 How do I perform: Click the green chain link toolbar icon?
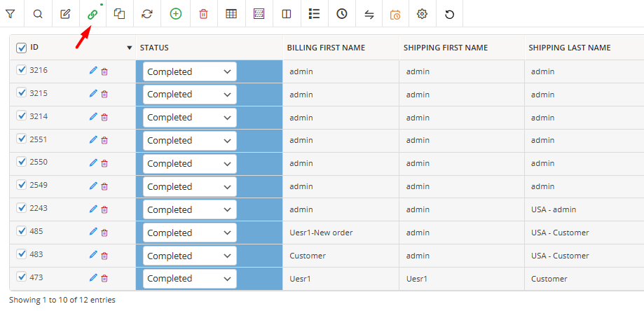(x=93, y=14)
